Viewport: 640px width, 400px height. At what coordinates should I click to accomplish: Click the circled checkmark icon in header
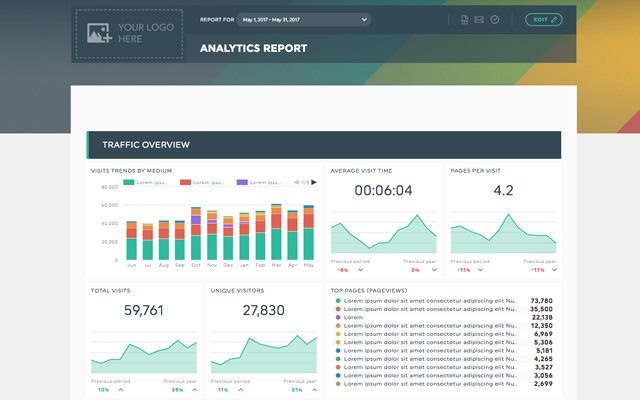(495, 20)
